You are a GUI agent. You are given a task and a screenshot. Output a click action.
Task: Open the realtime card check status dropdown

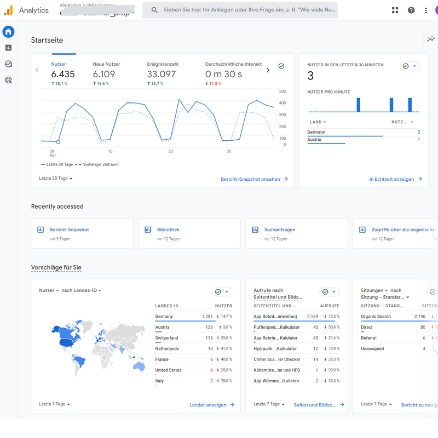pos(410,66)
